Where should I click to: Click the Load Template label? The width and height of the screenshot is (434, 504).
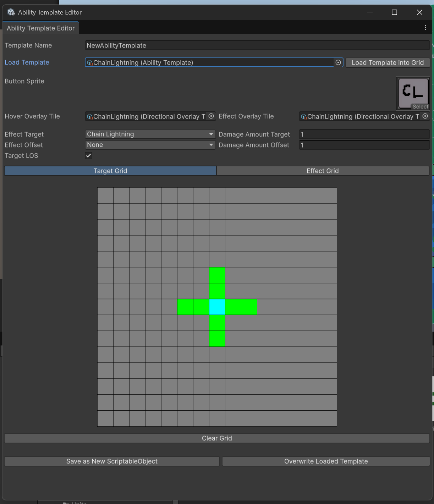(27, 62)
